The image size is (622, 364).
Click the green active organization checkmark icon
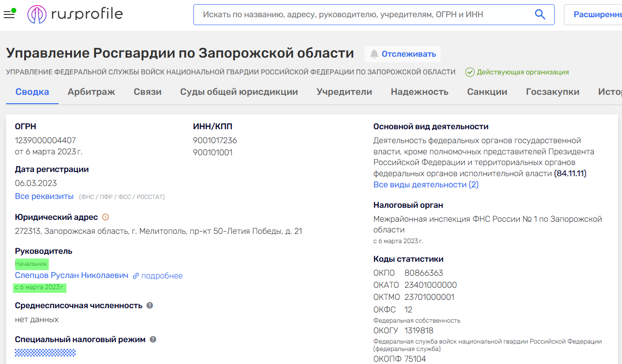[470, 72]
